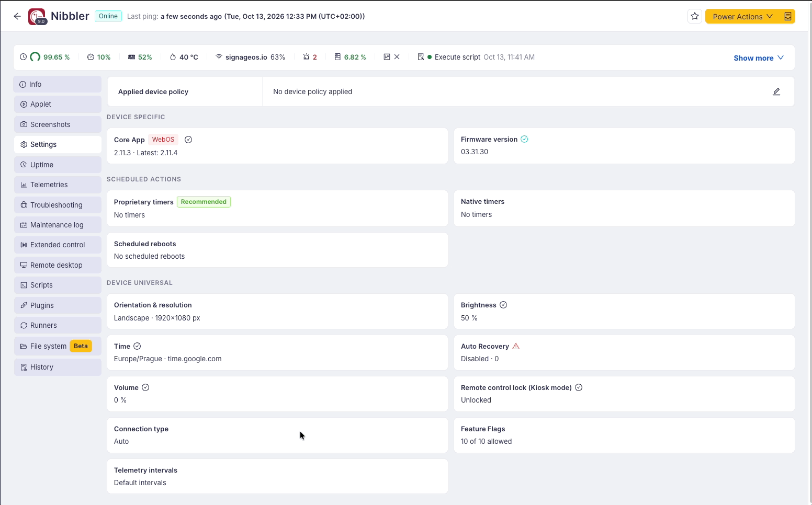Open the Proprietary timers card

click(x=277, y=208)
